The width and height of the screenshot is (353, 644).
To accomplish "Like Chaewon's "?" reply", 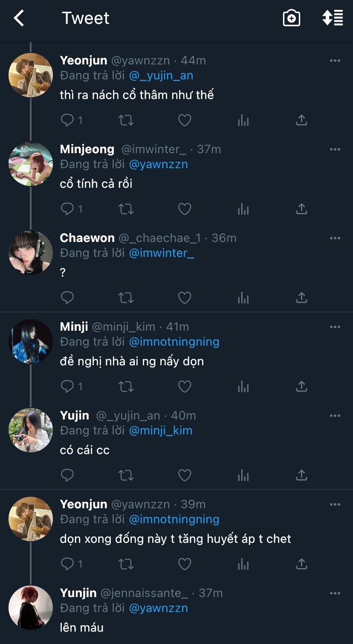I will pyautogui.click(x=184, y=297).
